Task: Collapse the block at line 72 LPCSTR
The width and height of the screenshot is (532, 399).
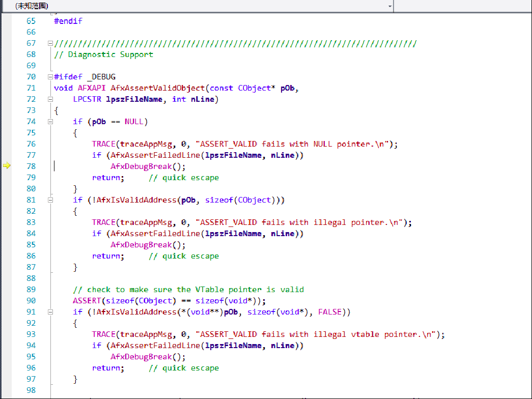Action: pos(50,99)
